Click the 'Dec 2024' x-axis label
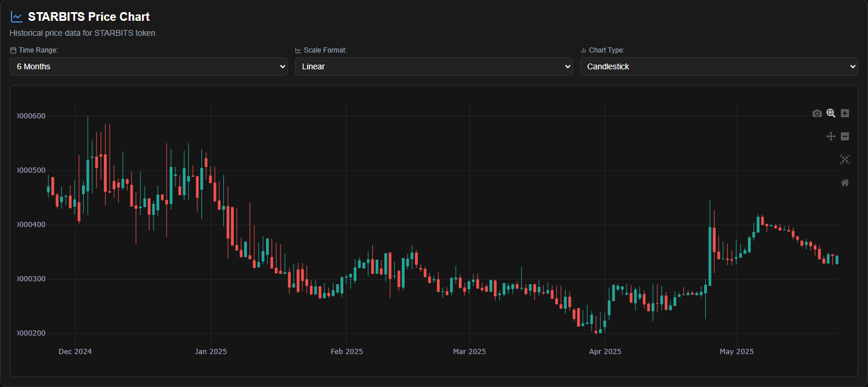 pyautogui.click(x=75, y=351)
